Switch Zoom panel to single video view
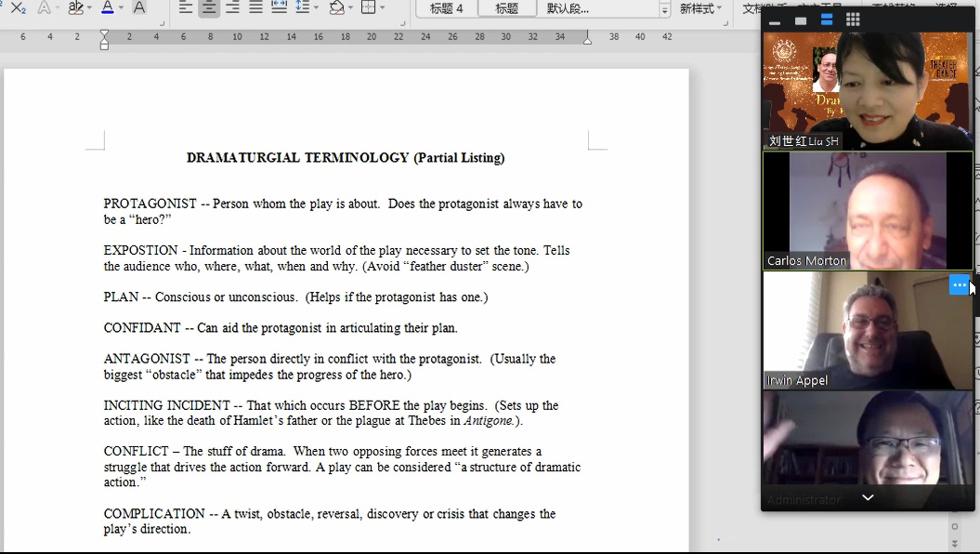 coord(800,20)
